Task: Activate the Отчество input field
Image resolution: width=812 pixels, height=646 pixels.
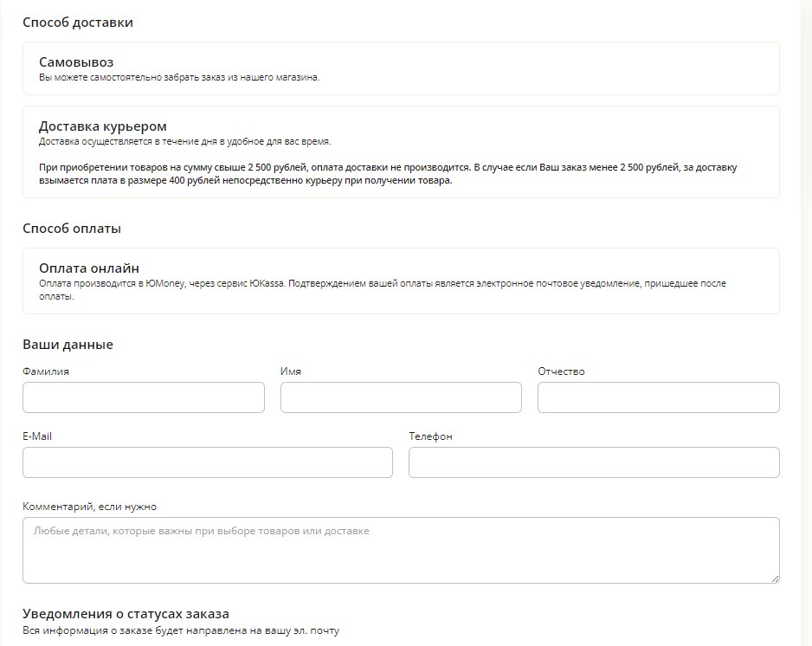Action: pos(658,397)
